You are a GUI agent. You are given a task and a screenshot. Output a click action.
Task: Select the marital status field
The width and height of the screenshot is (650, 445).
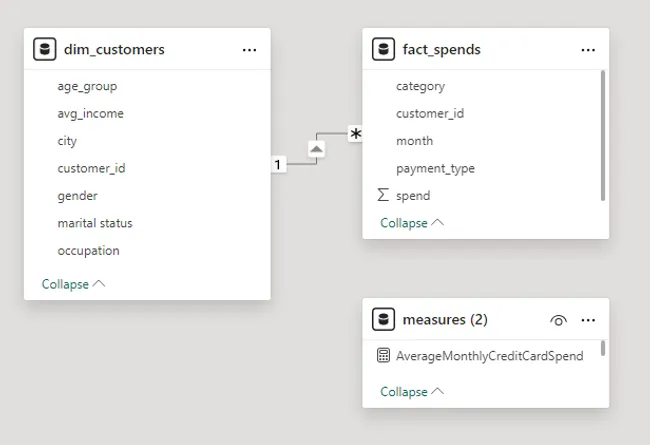pos(95,223)
